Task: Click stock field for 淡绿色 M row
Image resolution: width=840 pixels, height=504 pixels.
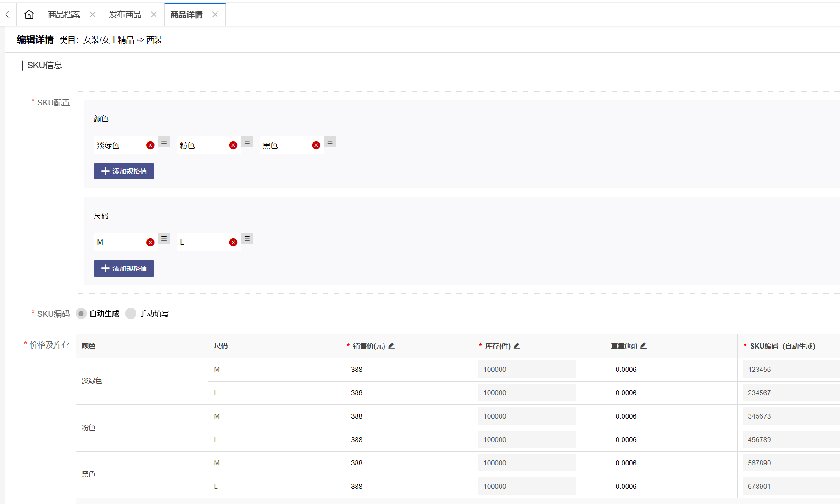Action: pyautogui.click(x=527, y=370)
